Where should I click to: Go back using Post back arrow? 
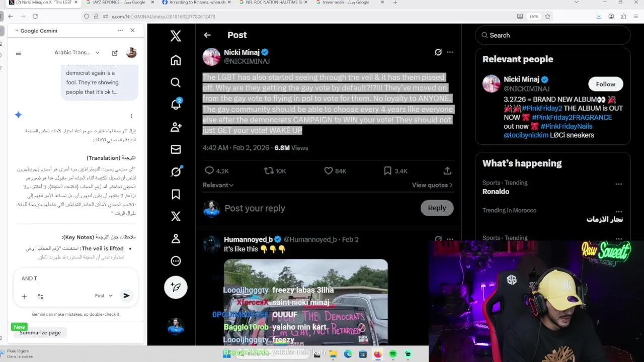pyautogui.click(x=207, y=35)
